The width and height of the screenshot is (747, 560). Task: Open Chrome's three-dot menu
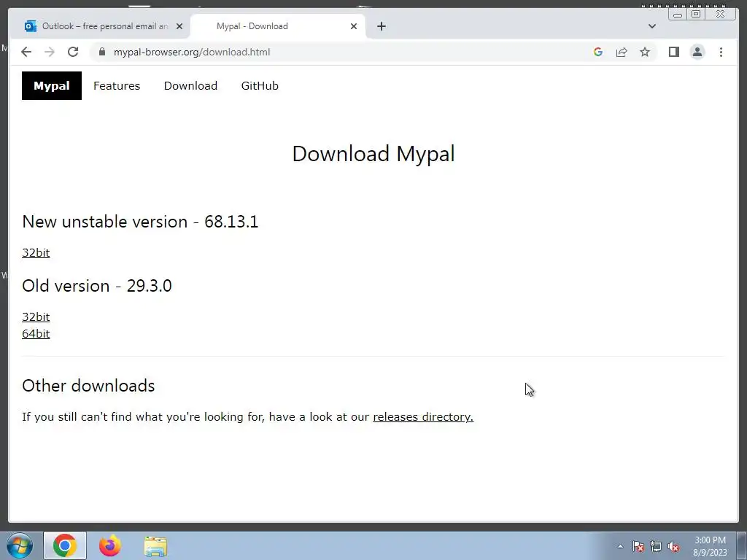(x=721, y=52)
